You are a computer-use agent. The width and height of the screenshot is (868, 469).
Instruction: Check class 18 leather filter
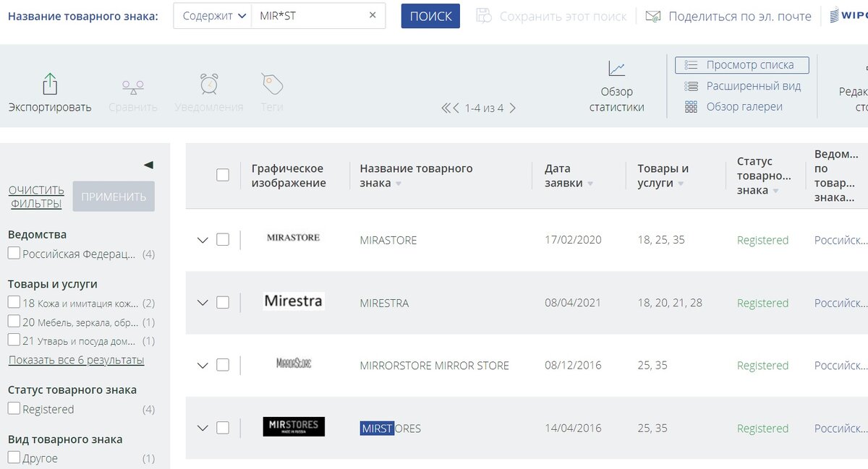click(x=14, y=302)
